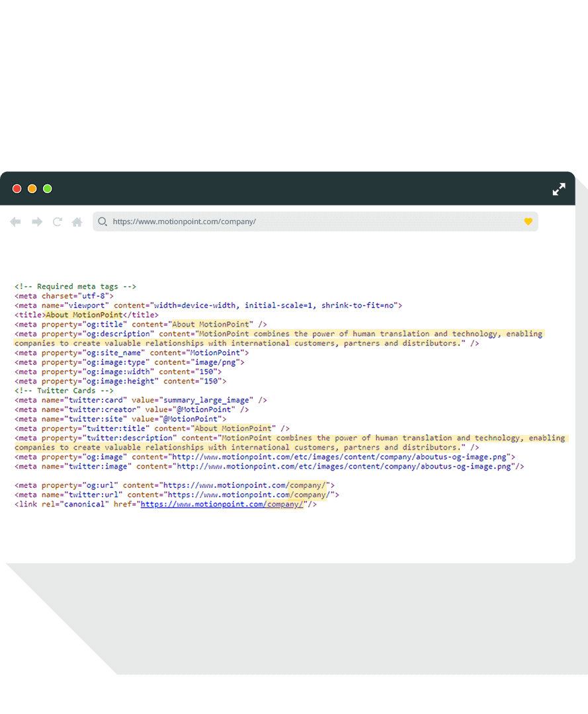Reload the page with the refresh icon
Viewport: 588px width, 714px height.
[x=58, y=222]
